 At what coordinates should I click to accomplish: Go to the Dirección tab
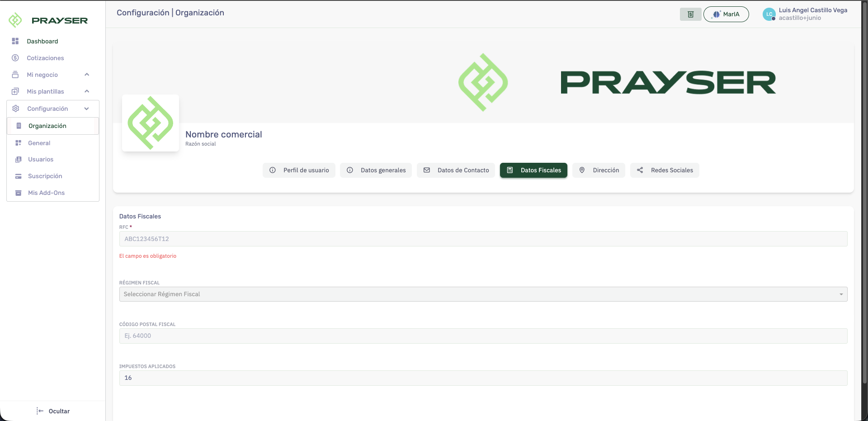599,170
